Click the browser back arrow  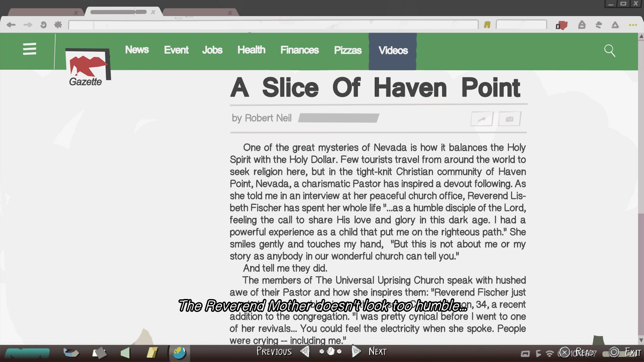11,25
